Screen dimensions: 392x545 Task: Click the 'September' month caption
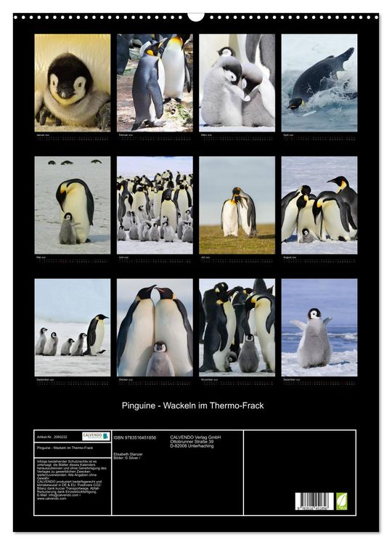coord(44,379)
